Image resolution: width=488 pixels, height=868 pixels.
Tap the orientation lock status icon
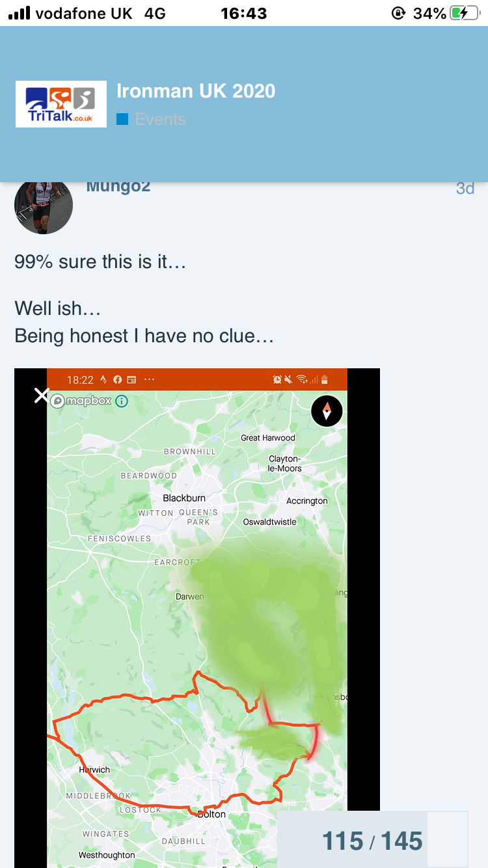[x=398, y=13]
